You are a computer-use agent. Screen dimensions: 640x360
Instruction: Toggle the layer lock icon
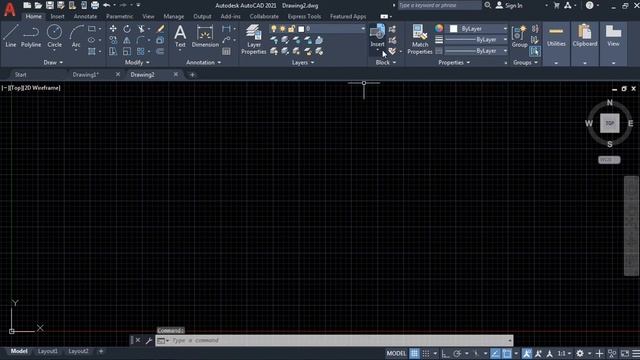click(x=291, y=29)
